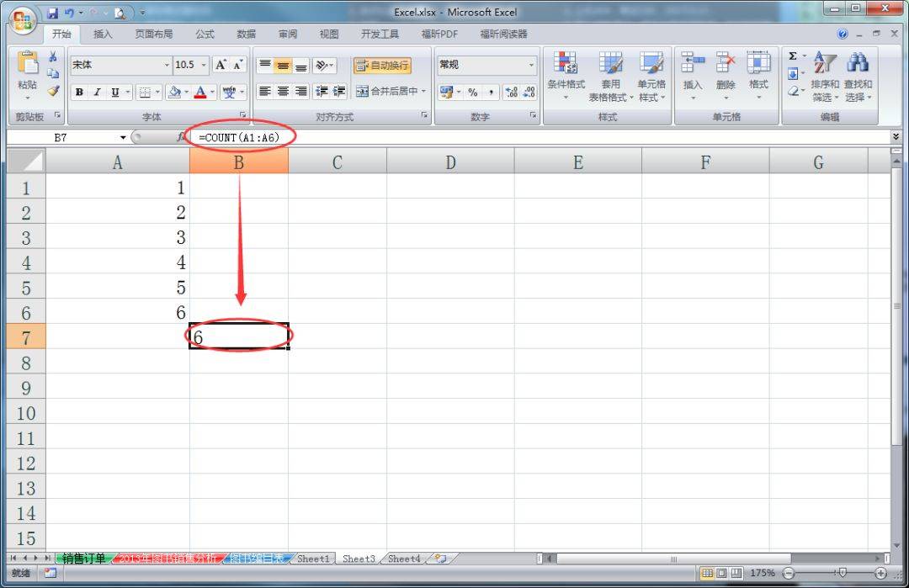This screenshot has height=588, width=909.
Task: Decrease decimal places
Action: (529, 92)
